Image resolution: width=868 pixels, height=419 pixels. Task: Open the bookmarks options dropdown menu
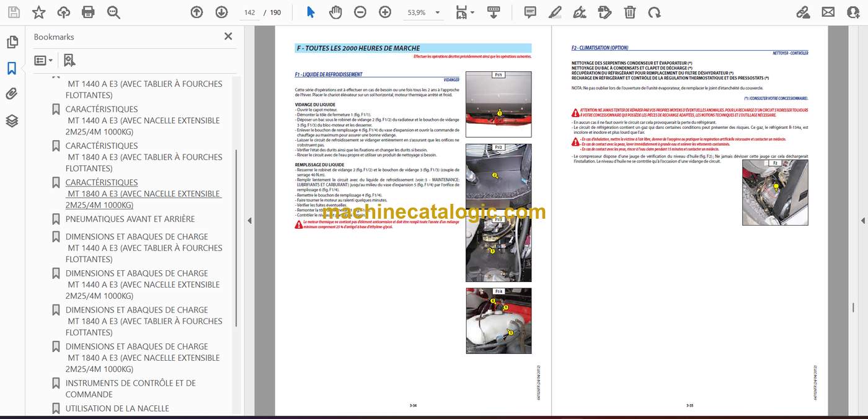[x=43, y=60]
